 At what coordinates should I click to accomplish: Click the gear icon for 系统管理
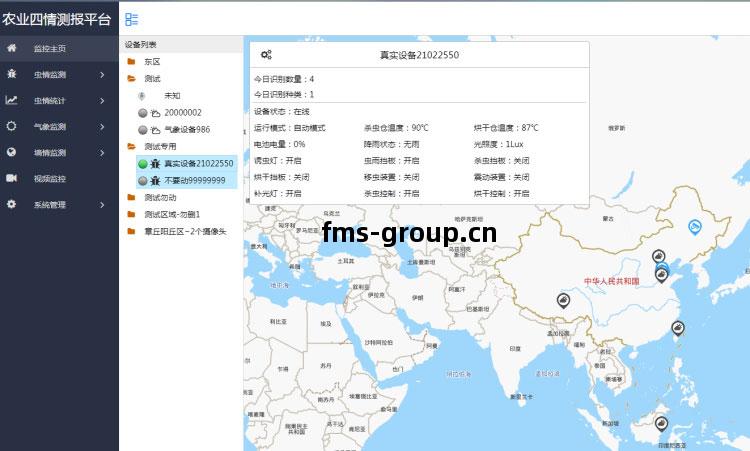(x=11, y=204)
